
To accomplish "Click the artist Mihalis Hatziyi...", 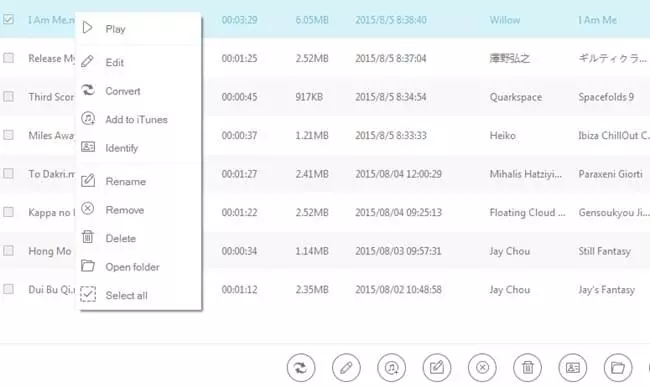I will pyautogui.click(x=526, y=174).
